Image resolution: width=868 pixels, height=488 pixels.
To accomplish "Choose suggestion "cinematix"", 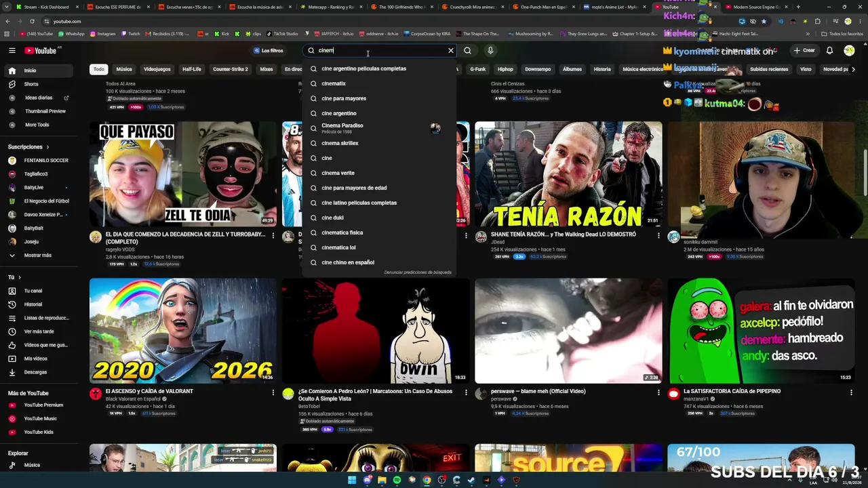I will coord(380,83).
